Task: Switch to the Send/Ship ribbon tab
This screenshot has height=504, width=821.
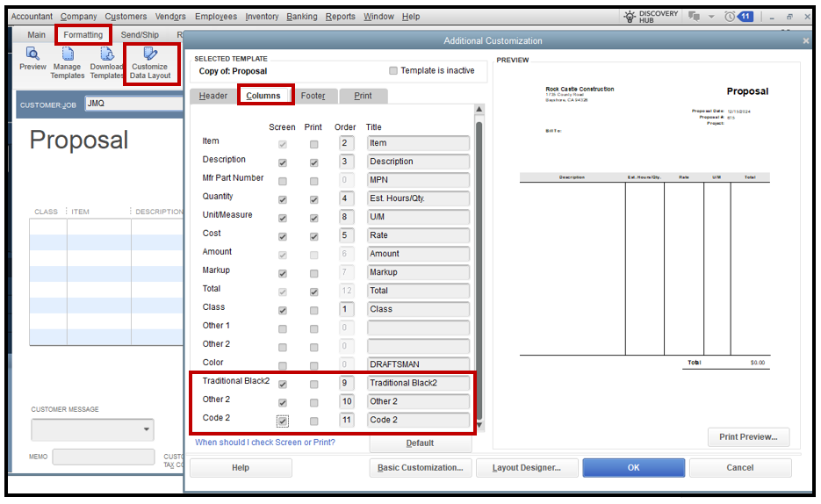Action: pos(140,35)
